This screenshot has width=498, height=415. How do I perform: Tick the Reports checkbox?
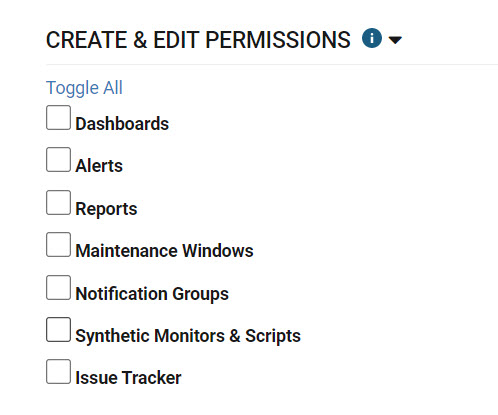58,203
